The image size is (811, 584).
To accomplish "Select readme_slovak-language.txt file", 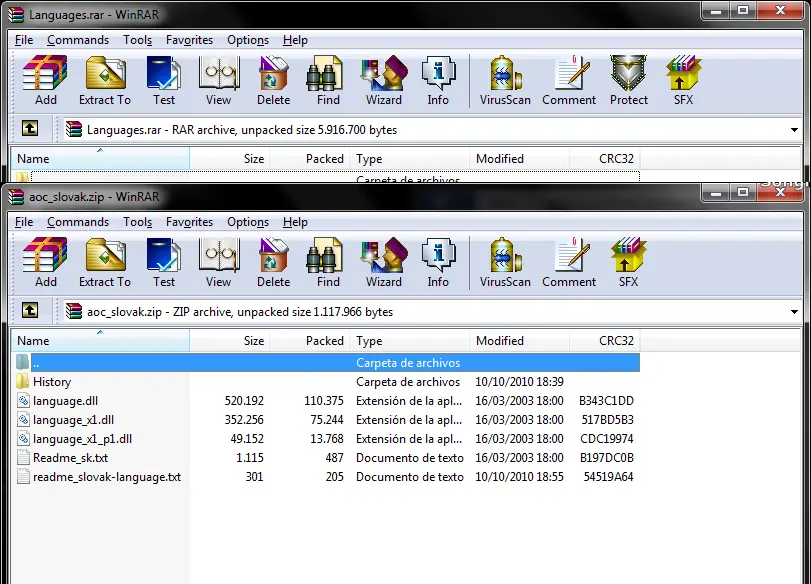I will [326, 476].
